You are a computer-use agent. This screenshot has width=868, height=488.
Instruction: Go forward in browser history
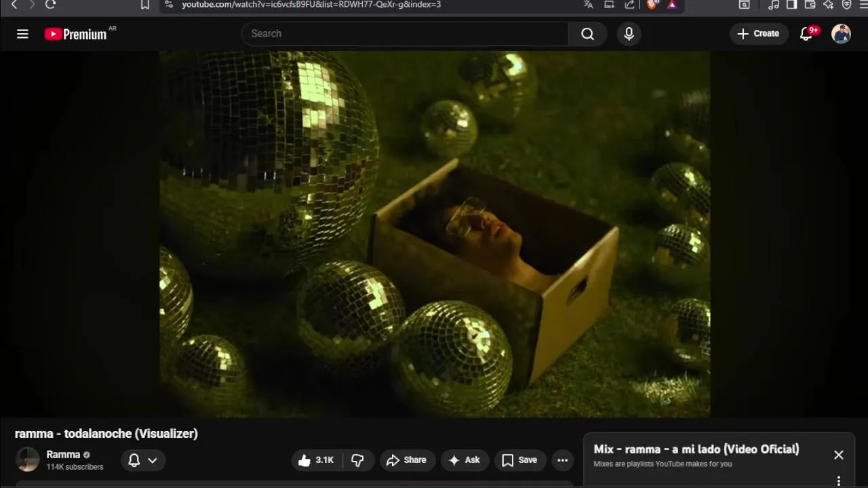pyautogui.click(x=31, y=5)
